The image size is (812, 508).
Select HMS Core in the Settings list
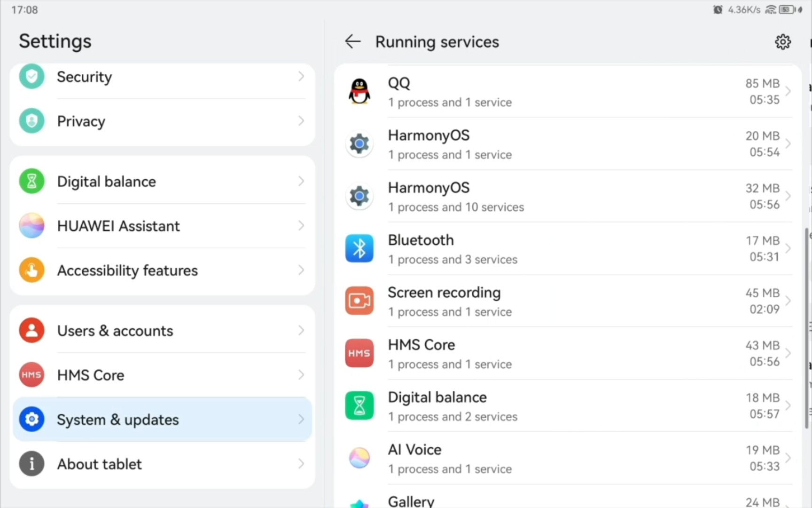(162, 375)
